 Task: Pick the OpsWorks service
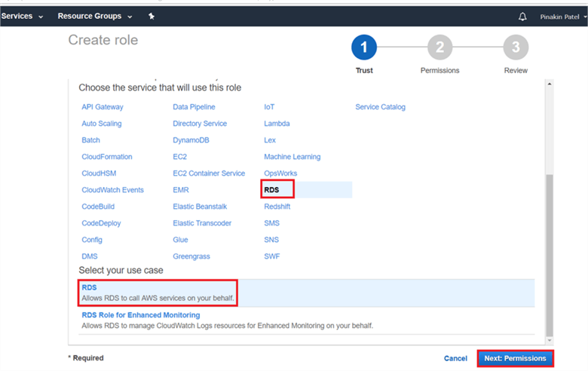tap(280, 173)
